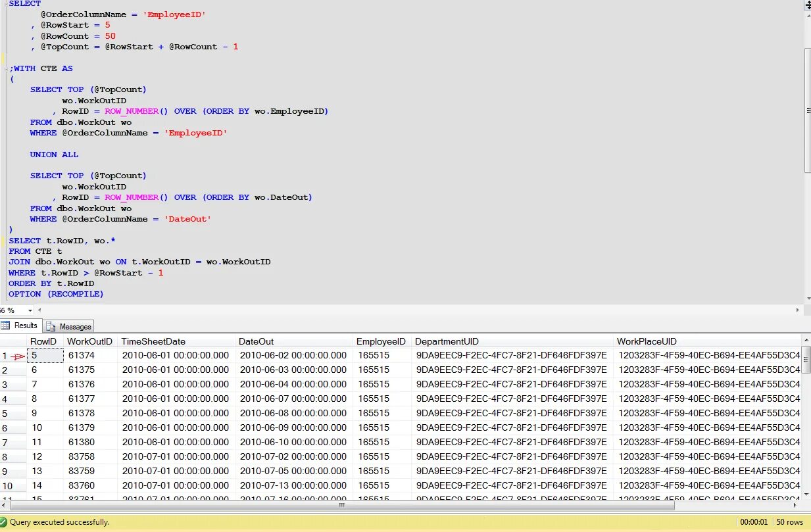Click 'Query executed successfully.' status text
This screenshot has height=532, width=811.
pyautogui.click(x=60, y=522)
